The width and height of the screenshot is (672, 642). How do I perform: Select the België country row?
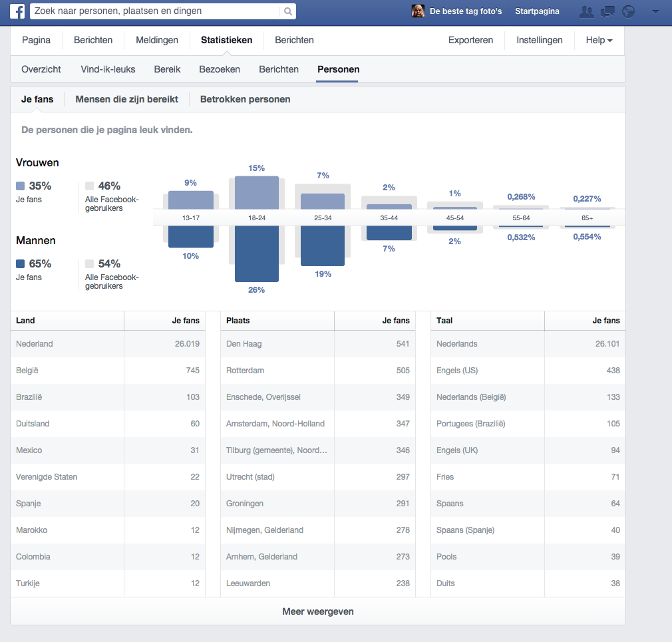pos(108,371)
